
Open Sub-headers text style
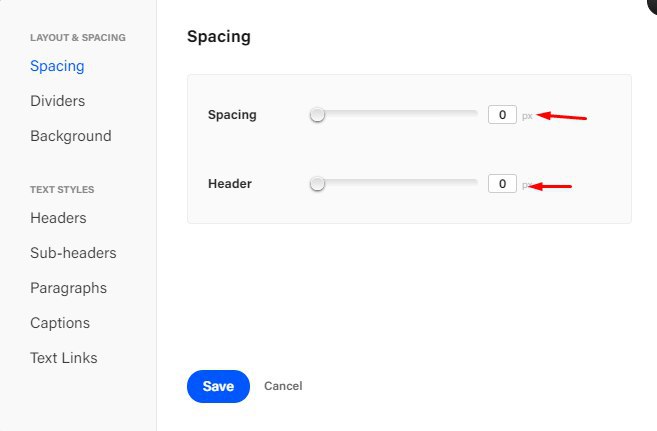73,253
